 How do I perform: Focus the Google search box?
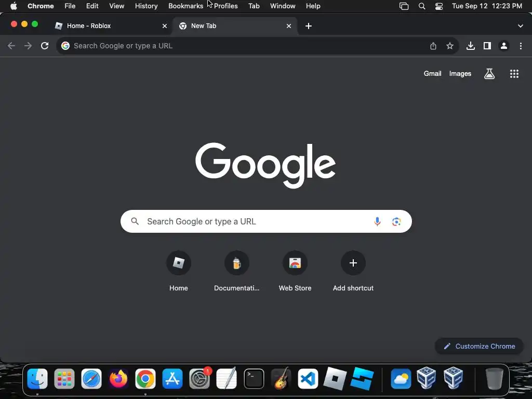(x=266, y=221)
